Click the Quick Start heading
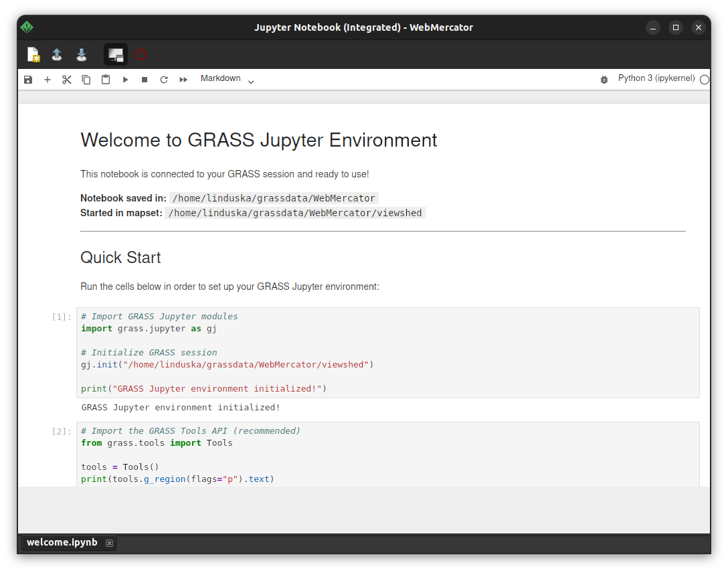This screenshot has height=573, width=728. coord(120,258)
